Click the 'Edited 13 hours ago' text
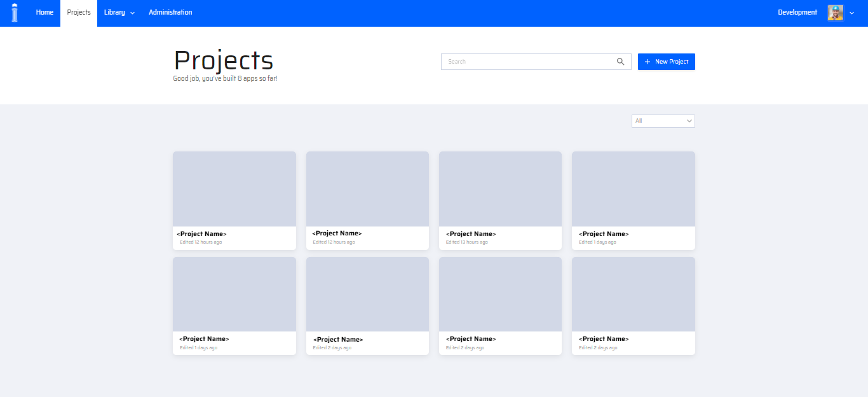Image resolution: width=868 pixels, height=397 pixels. pos(467,242)
